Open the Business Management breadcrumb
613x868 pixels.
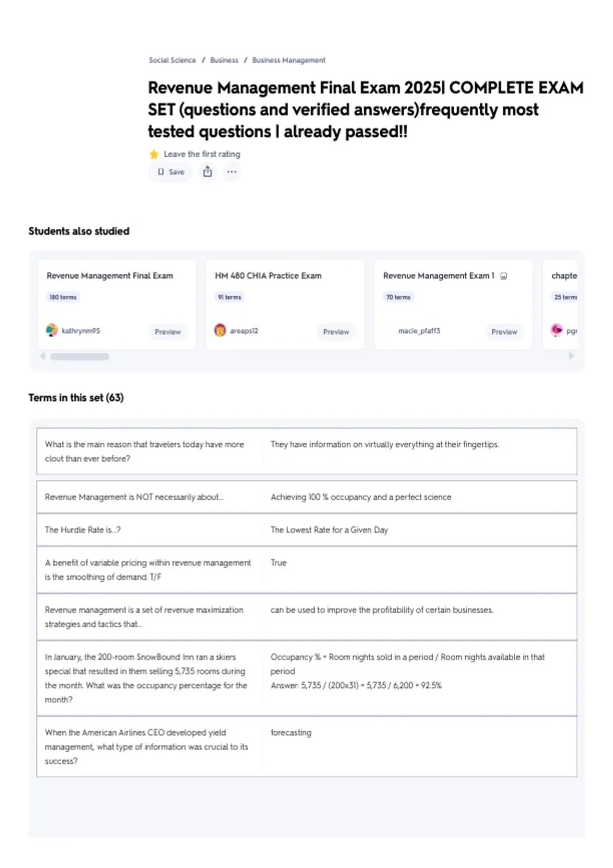[x=289, y=60]
